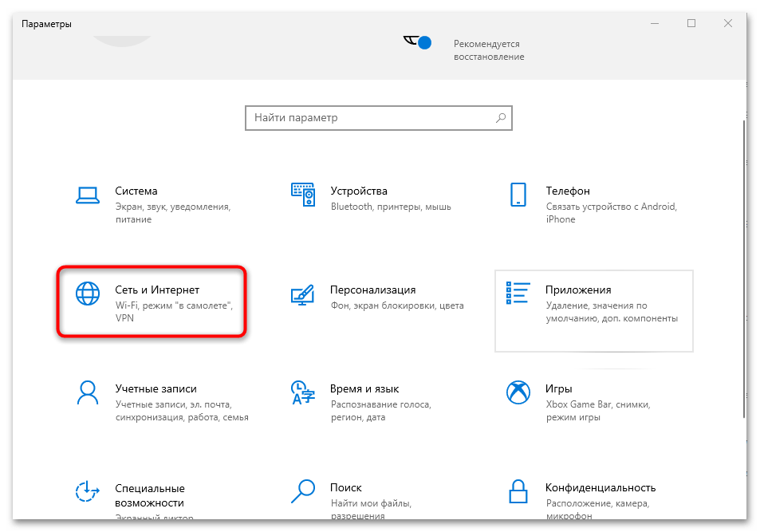Click the magnifier inside the search field
This screenshot has height=532, width=760.
[x=500, y=117]
